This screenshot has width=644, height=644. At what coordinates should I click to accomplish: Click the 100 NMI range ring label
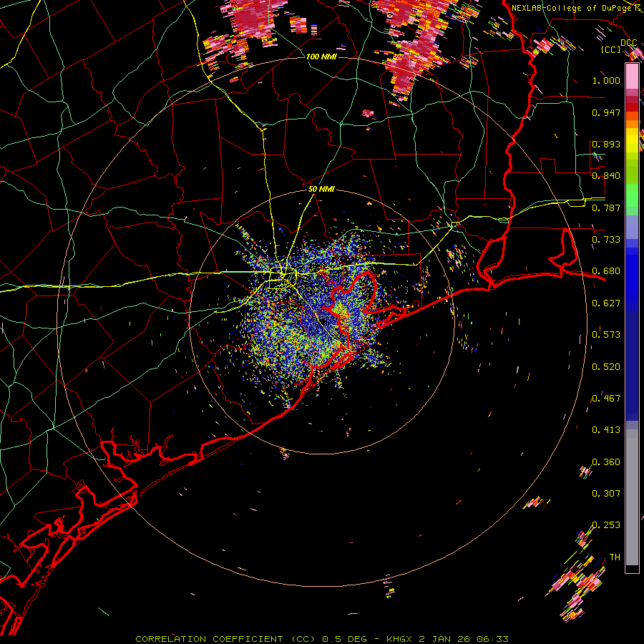321,57
